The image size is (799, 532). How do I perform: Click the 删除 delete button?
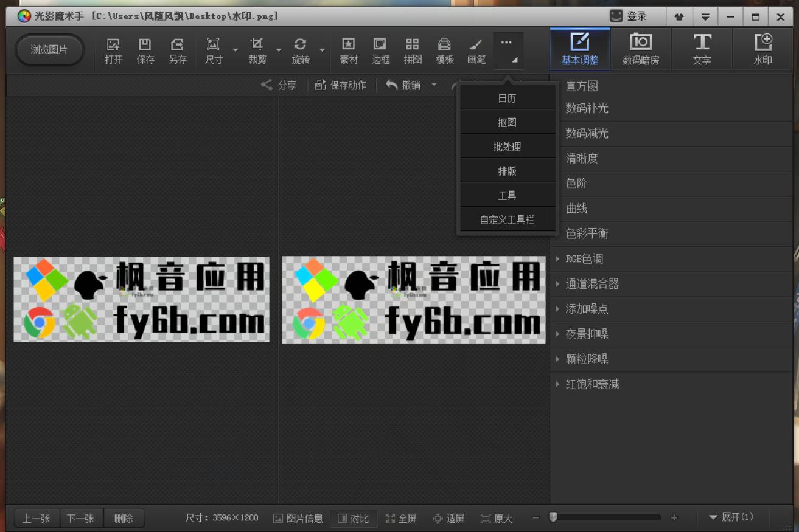(124, 519)
